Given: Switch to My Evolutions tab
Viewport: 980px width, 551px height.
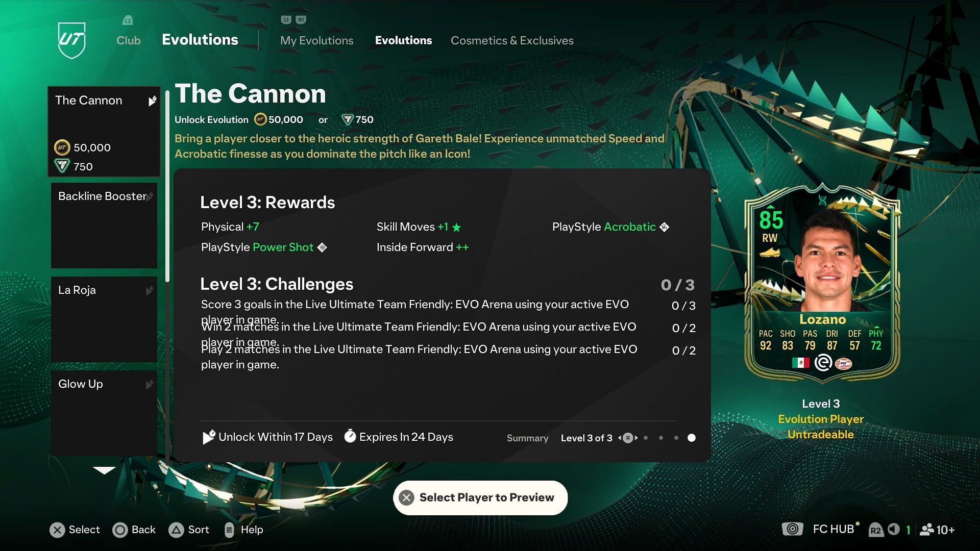Looking at the screenshot, I should click(316, 40).
